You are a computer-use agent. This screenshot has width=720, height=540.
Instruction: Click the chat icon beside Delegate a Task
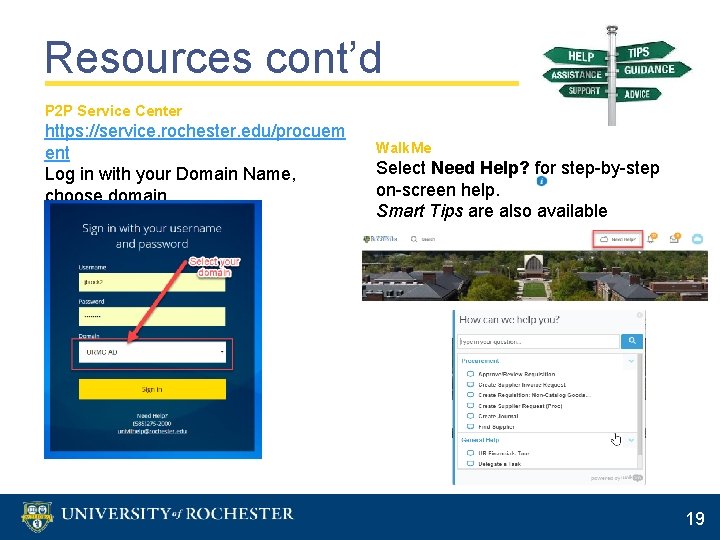(x=470, y=464)
